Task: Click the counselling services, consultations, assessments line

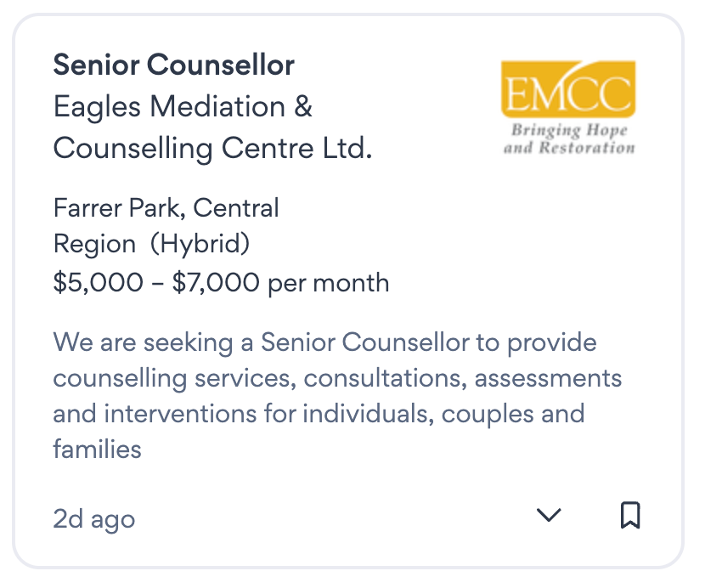Action: (337, 378)
